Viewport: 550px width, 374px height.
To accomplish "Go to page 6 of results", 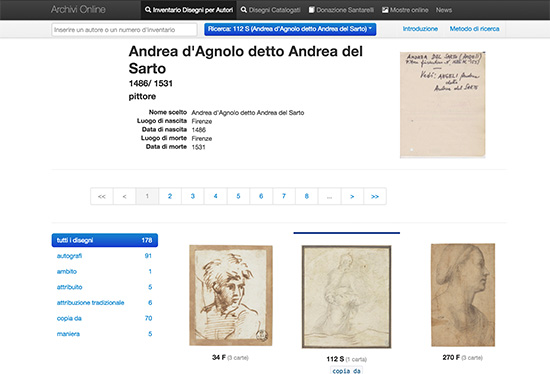I will click(x=261, y=196).
